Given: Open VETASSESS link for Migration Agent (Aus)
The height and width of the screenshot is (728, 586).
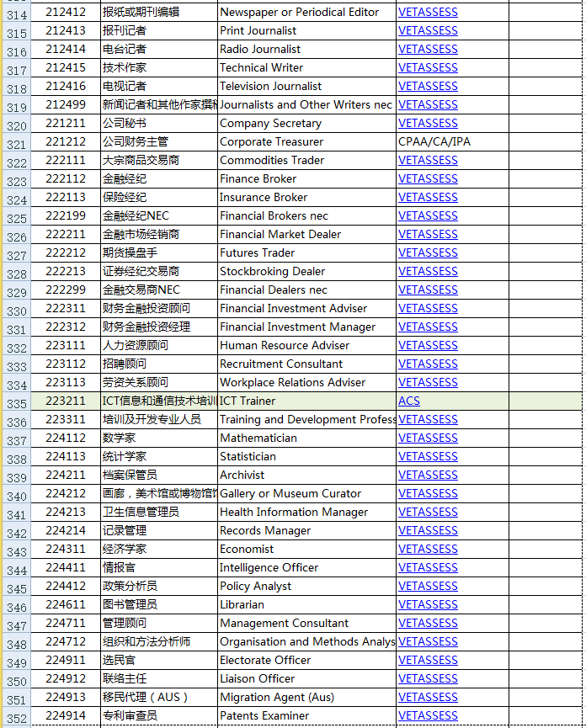Looking at the screenshot, I should tap(428, 698).
